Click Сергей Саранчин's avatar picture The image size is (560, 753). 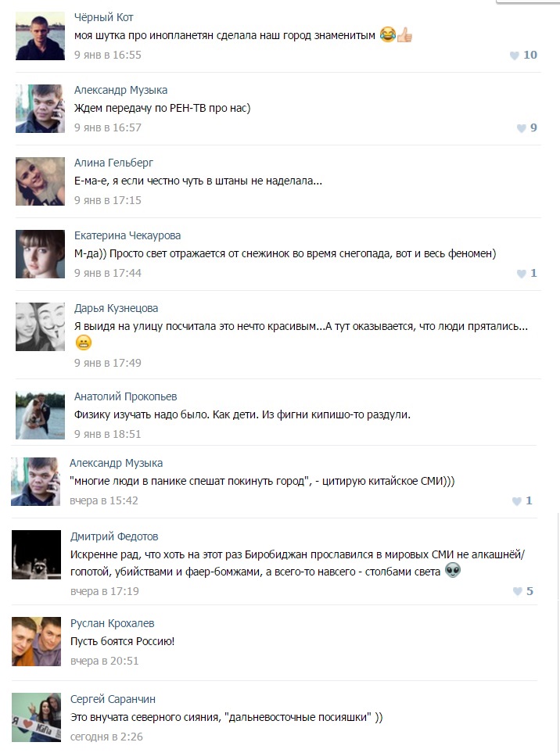[x=36, y=717]
